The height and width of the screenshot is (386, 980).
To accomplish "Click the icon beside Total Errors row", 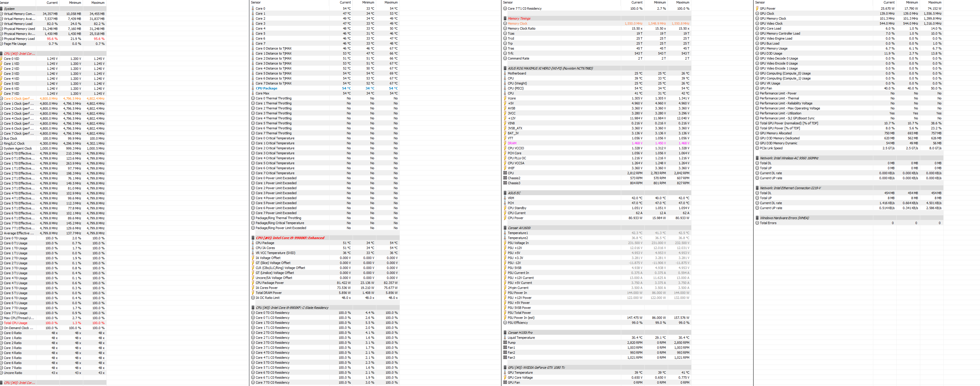I will [x=757, y=223].
